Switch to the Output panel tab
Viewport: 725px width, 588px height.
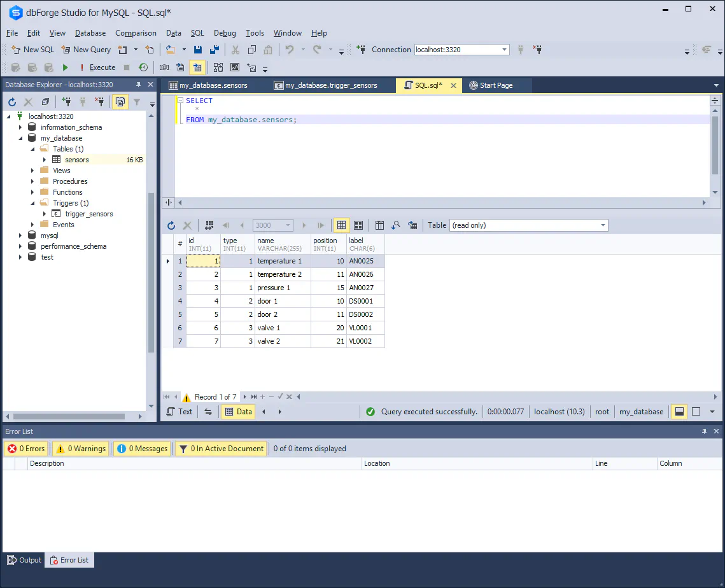pos(24,560)
